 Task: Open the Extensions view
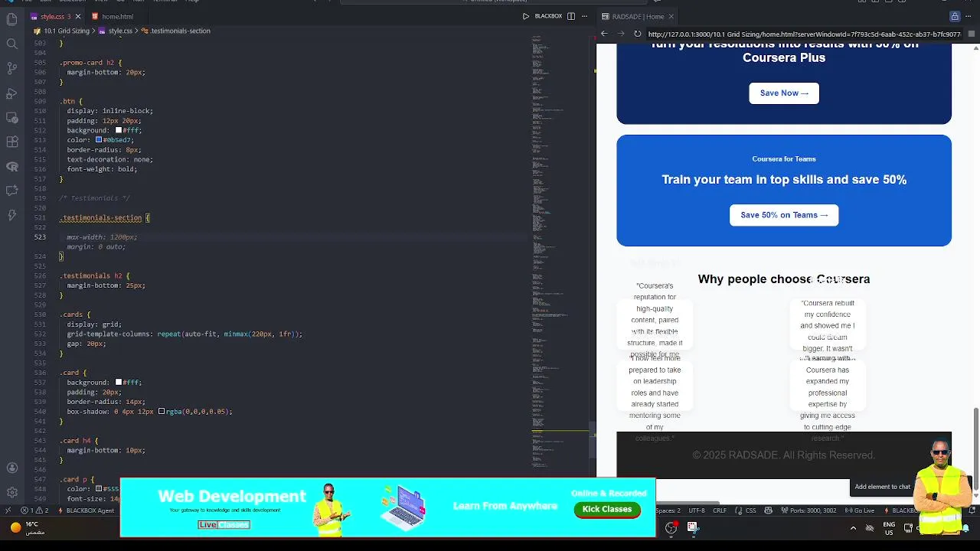[x=11, y=142]
